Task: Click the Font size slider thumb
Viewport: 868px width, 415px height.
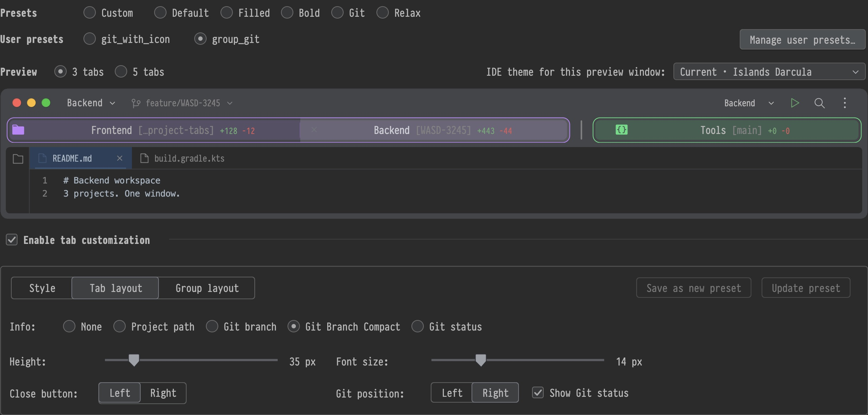Action: tap(481, 360)
